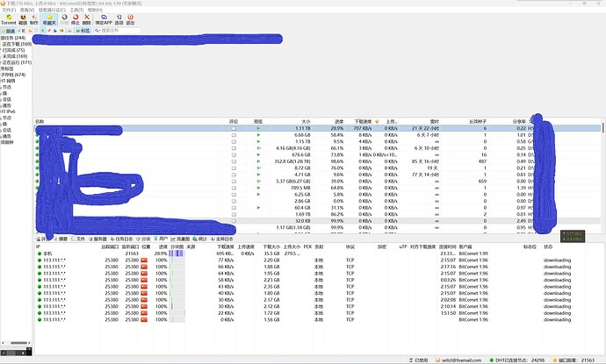Select the 双做种 sidebar item
Viewport: 606px width, 364px height.
(x=7, y=142)
